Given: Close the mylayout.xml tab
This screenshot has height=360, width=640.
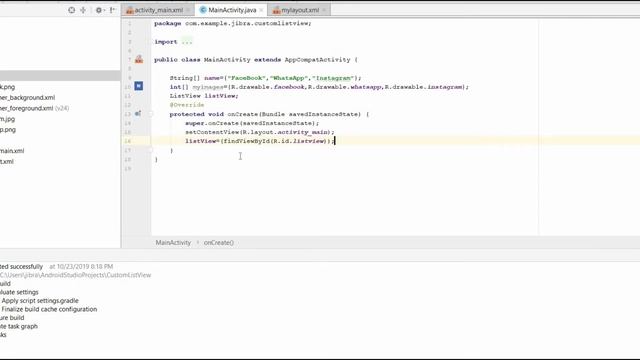Looking at the screenshot, I should [324, 10].
